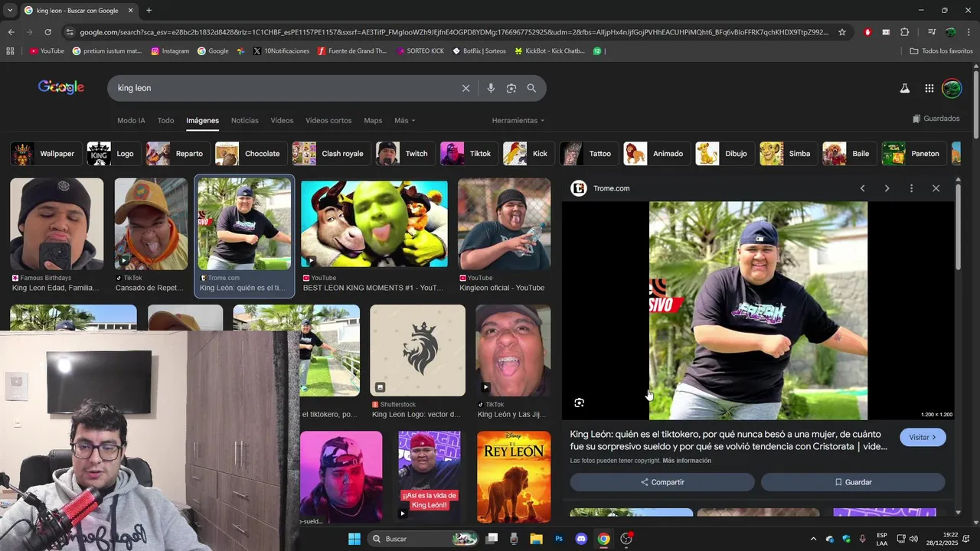Viewport: 980px width, 551px height.
Task: Expand the Más search filters menu
Action: pyautogui.click(x=404, y=120)
